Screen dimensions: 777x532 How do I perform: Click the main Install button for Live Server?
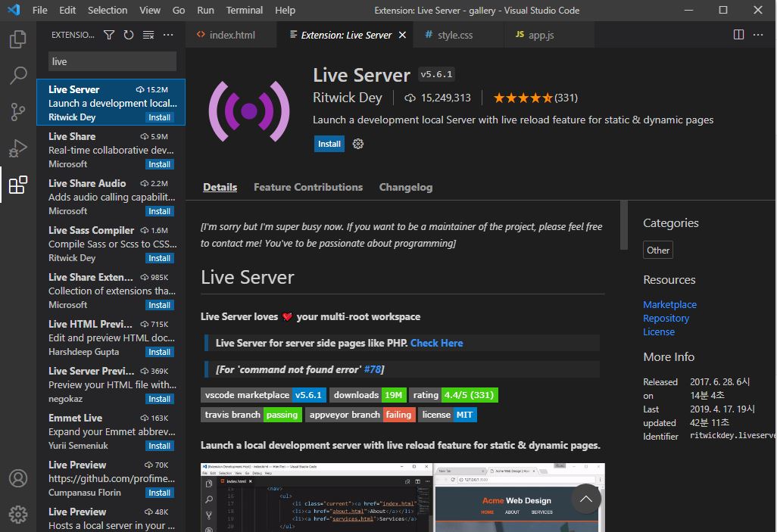click(x=329, y=144)
